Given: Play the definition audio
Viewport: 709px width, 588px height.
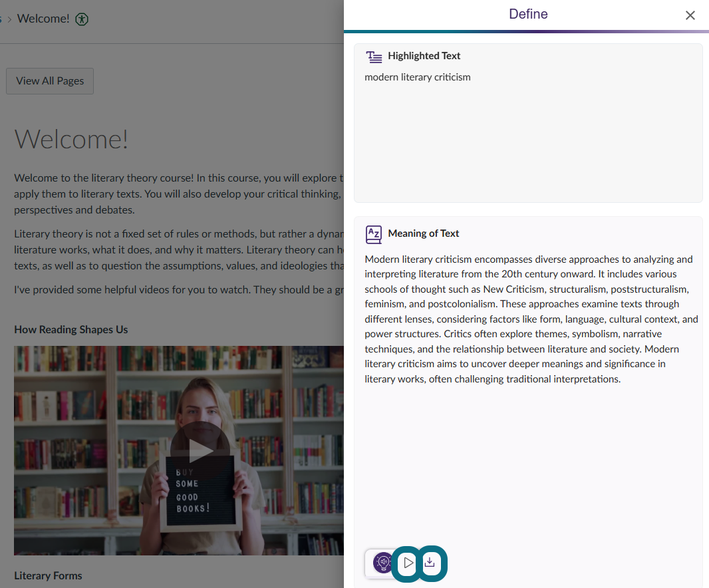Looking at the screenshot, I should coord(408,563).
